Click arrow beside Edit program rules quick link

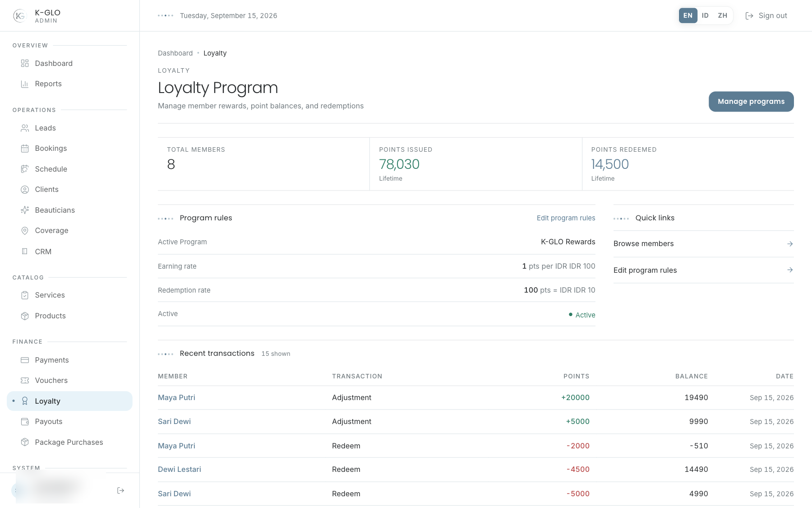coord(790,270)
